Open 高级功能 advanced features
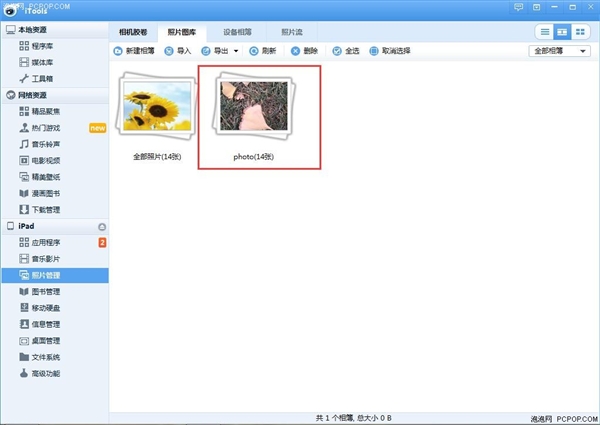Image resolution: width=600 pixels, height=425 pixels. coord(39,374)
